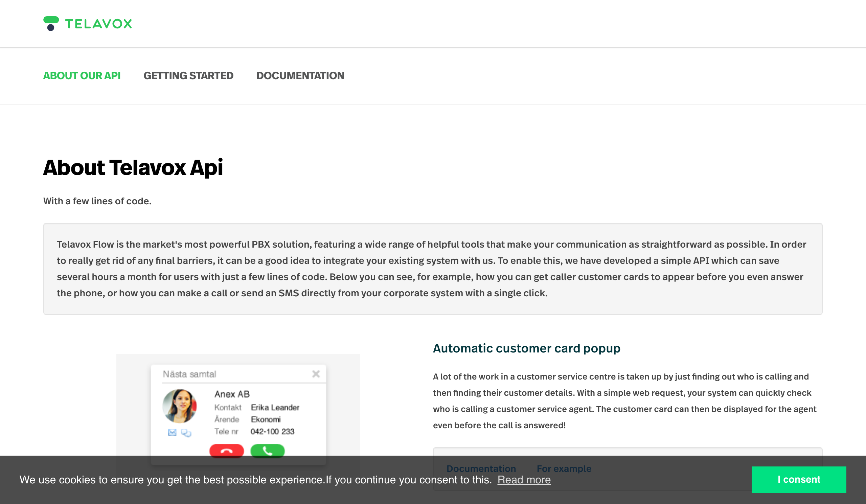Click the About Telavox Api heading
The image size is (866, 504).
pos(133,168)
